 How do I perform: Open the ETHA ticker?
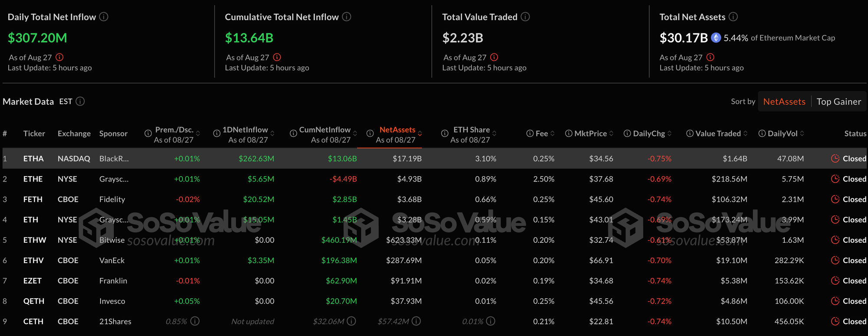(x=33, y=158)
